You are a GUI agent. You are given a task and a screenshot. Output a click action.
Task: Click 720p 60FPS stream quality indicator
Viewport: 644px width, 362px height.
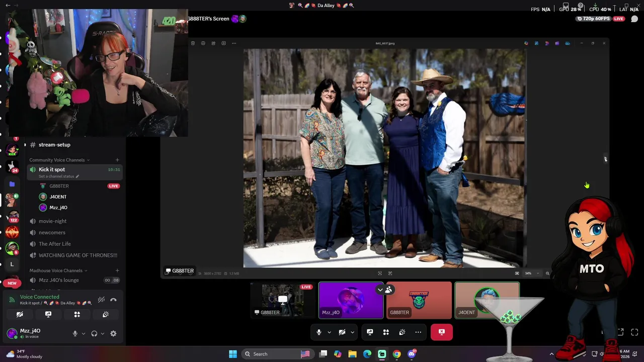pyautogui.click(x=593, y=19)
